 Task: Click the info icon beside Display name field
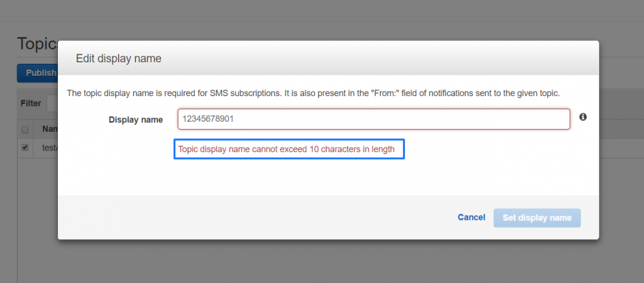[x=582, y=117]
